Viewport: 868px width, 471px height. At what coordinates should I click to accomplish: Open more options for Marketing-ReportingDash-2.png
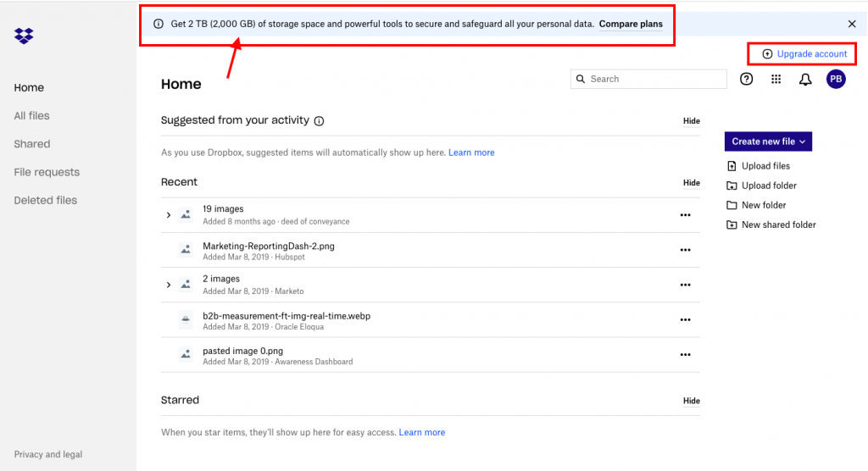[685, 250]
